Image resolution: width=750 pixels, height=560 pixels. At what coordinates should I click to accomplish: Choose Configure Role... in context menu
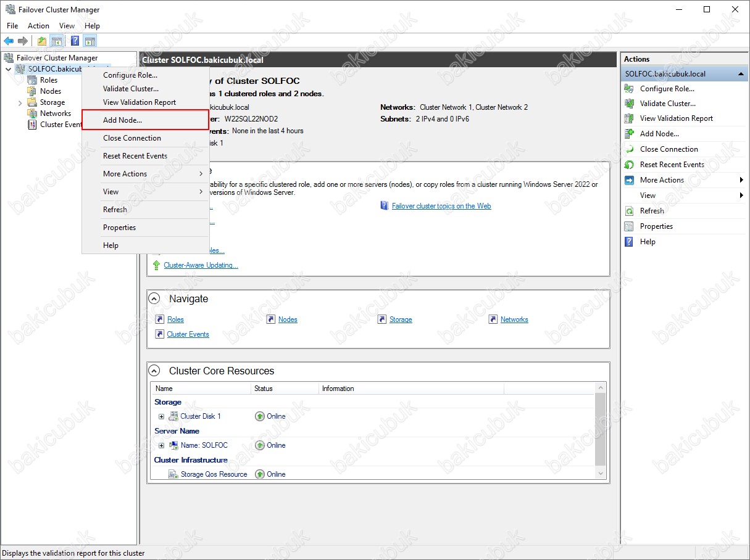click(146, 75)
